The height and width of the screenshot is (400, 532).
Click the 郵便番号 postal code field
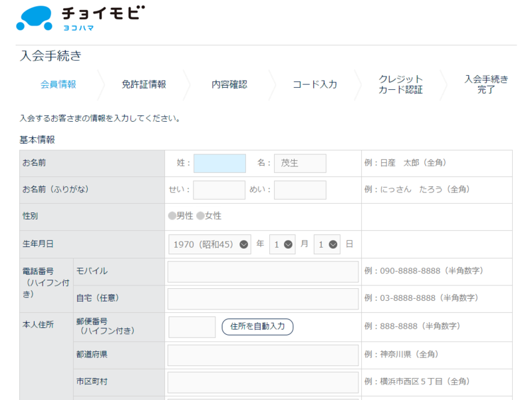coord(192,327)
